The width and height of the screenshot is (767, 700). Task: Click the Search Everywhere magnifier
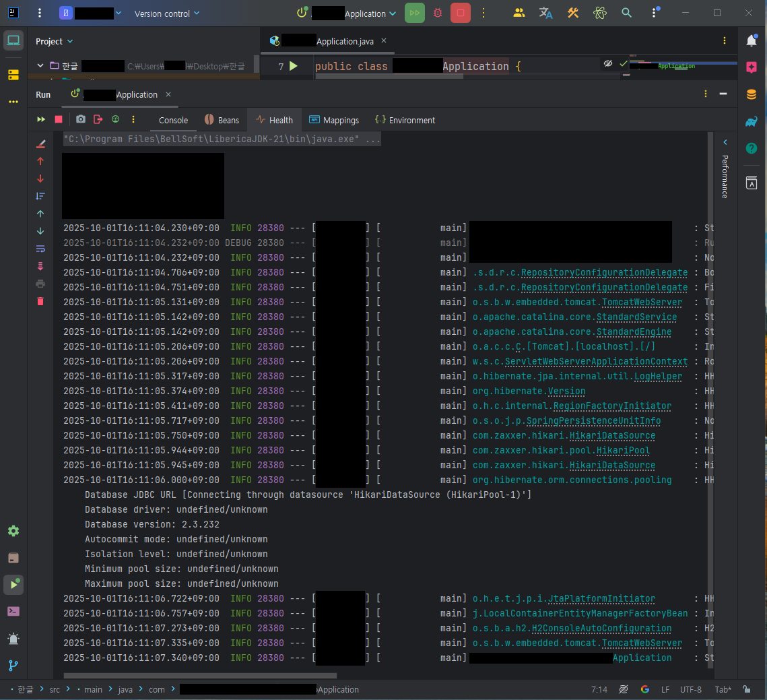click(626, 13)
